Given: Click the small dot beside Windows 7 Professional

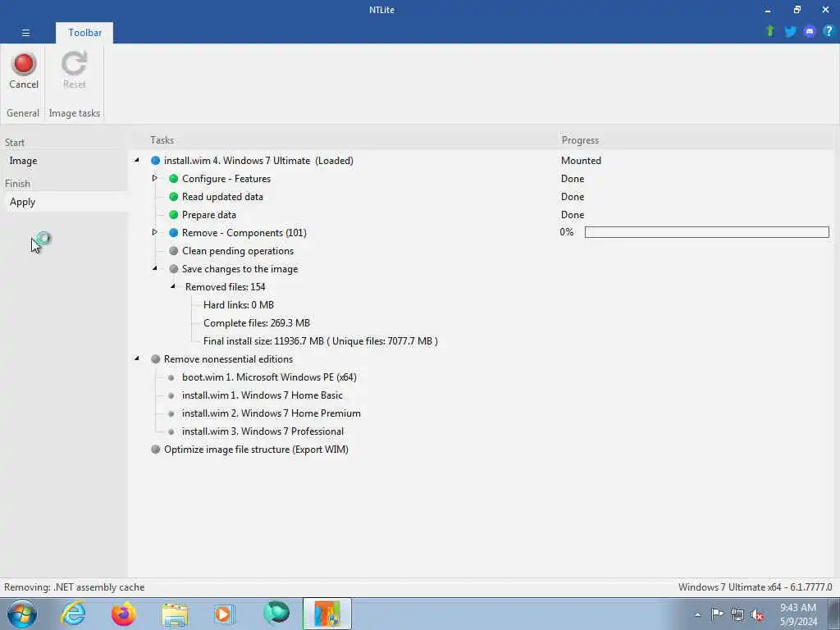Looking at the screenshot, I should click(x=171, y=431).
